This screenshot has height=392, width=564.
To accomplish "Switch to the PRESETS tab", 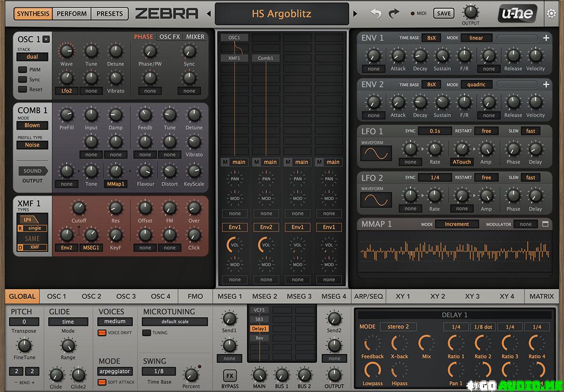I will [x=110, y=14].
